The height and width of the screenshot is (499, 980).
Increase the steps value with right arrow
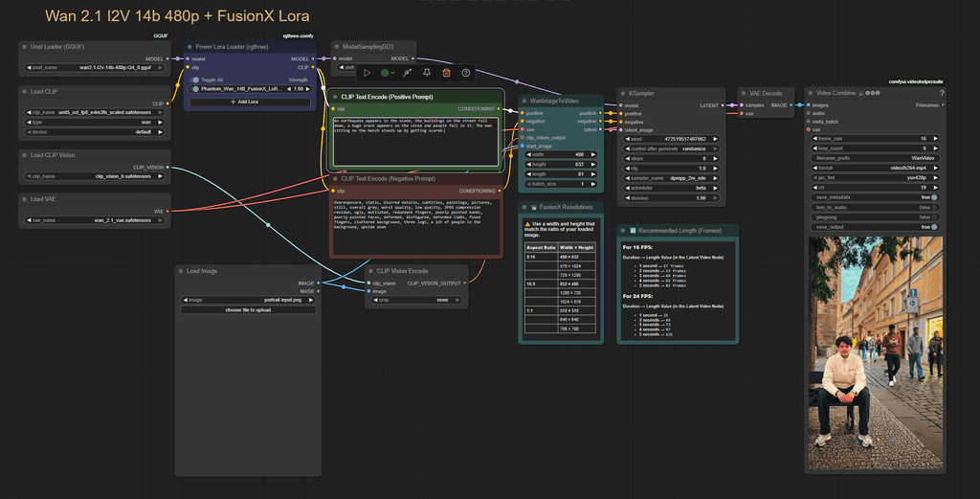point(716,159)
